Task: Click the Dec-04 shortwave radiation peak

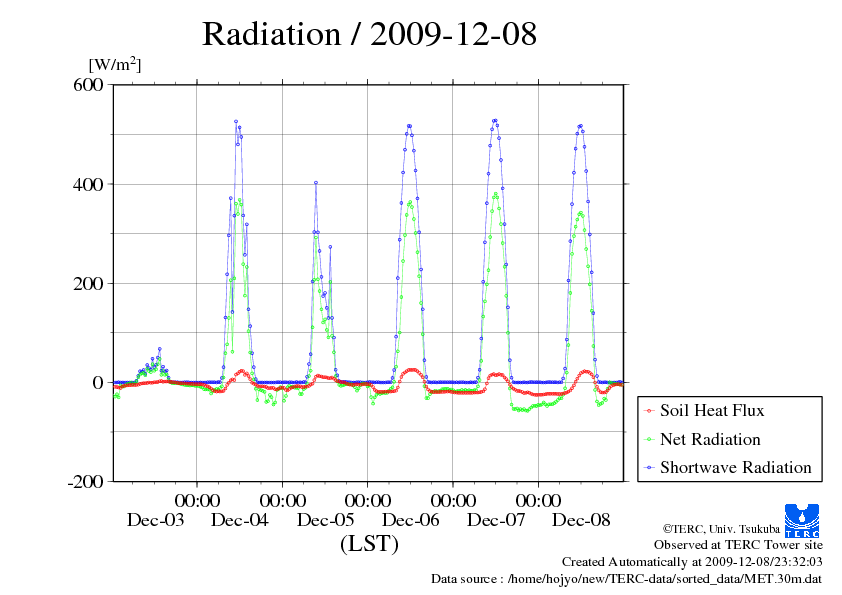Action: [236, 122]
